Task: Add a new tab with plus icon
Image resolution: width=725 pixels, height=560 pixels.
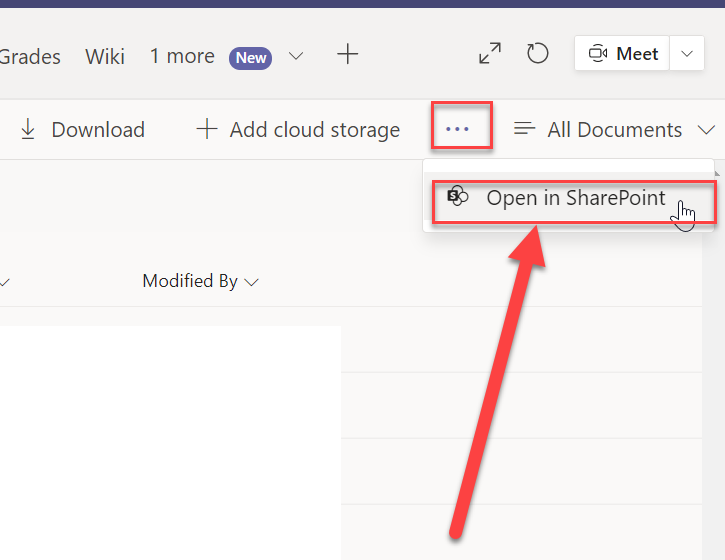Action: click(347, 55)
